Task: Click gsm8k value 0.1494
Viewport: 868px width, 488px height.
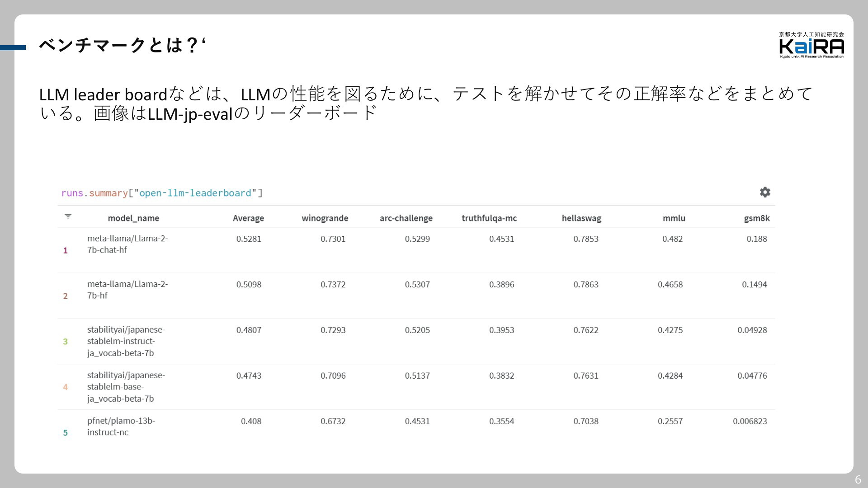Action: coord(755,285)
